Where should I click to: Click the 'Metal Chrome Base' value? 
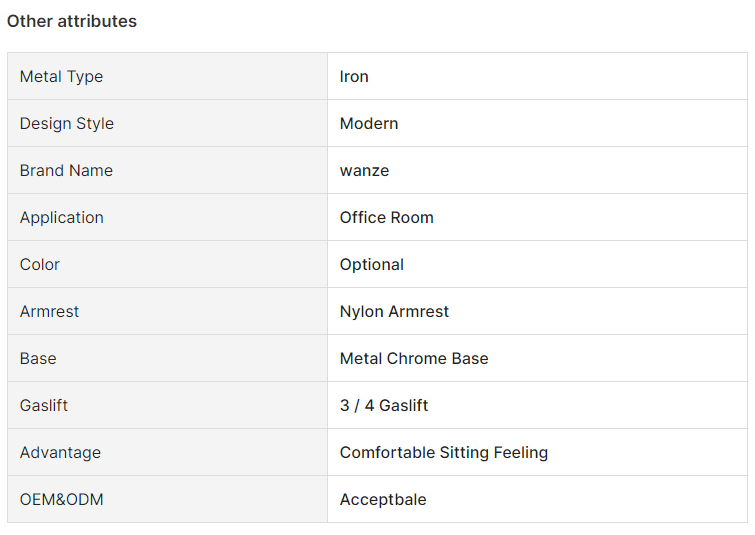click(x=414, y=358)
